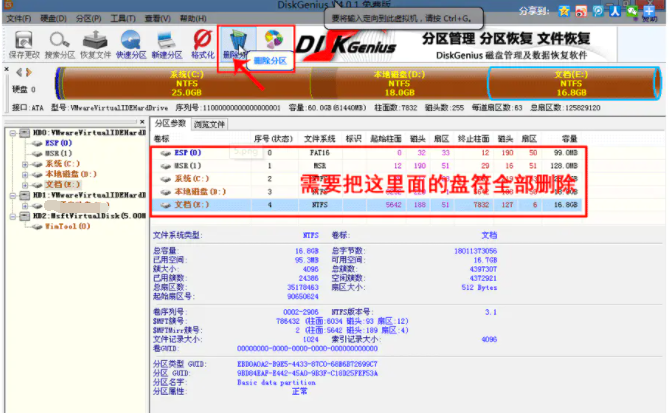The image size is (671, 413).
Task: Select the 文档(E:) 16.8GB partition bar
Action: click(572, 83)
